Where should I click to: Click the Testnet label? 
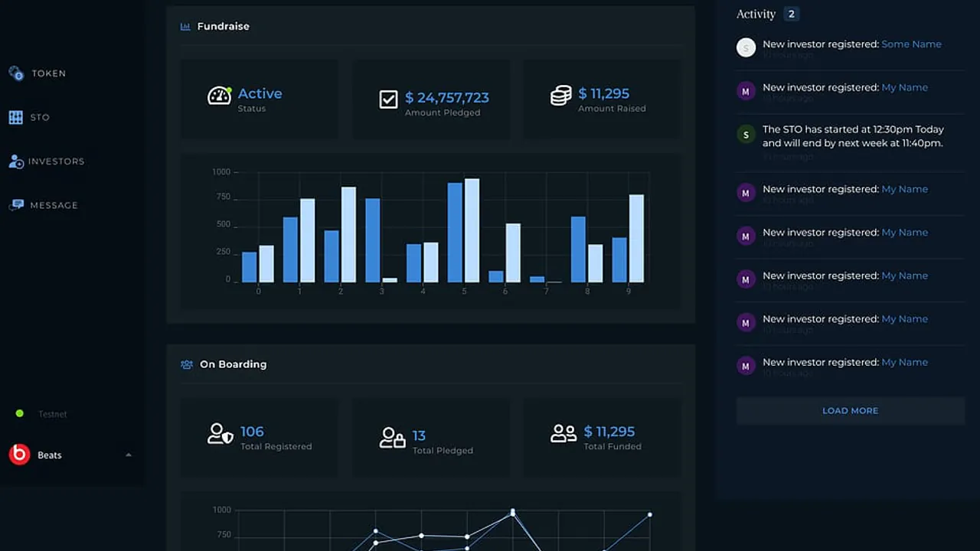[53, 414]
